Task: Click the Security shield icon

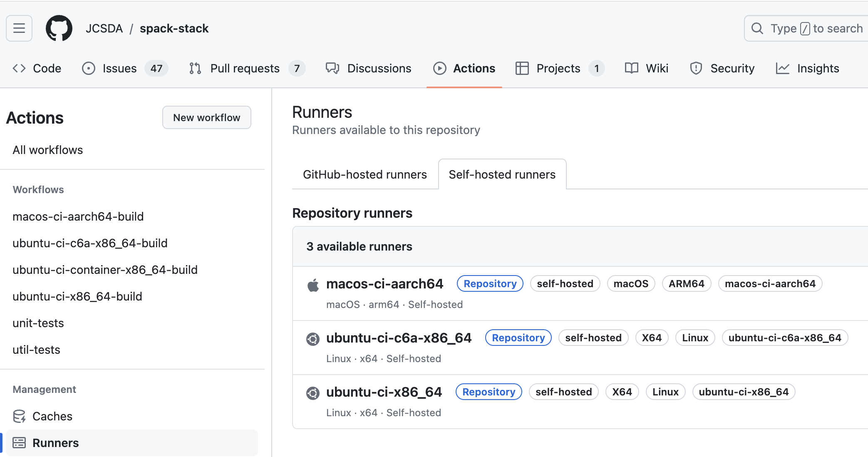Action: (696, 68)
